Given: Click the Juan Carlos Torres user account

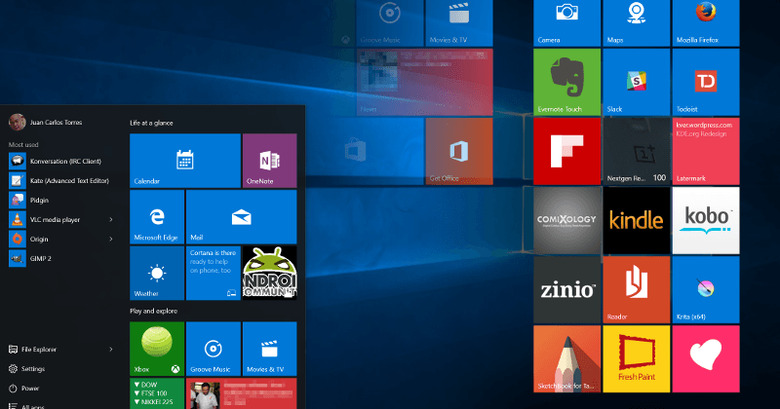Looking at the screenshot, I should pos(46,122).
